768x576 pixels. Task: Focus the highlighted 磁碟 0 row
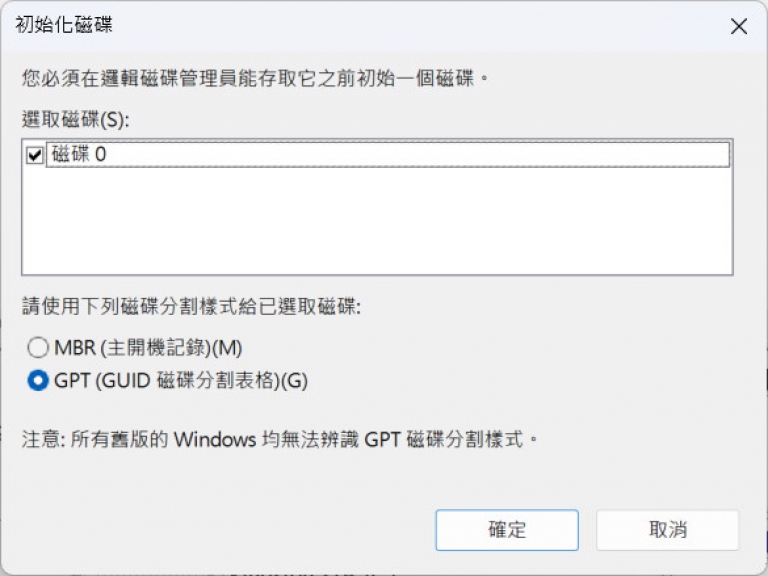click(387, 155)
